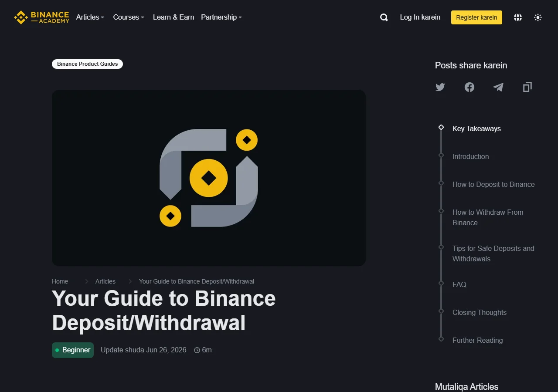Jump to How to Withdraw From Binance
The image size is (558, 392).
[x=488, y=217]
